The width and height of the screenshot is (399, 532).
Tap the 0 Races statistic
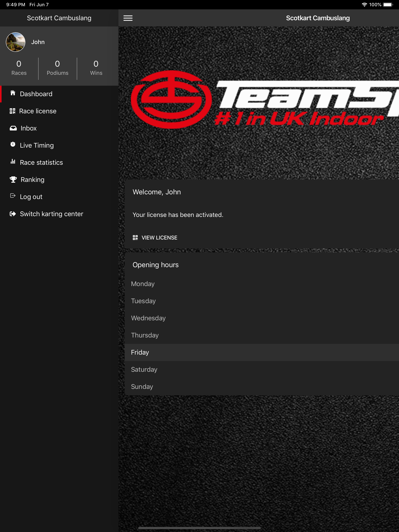tap(19, 68)
